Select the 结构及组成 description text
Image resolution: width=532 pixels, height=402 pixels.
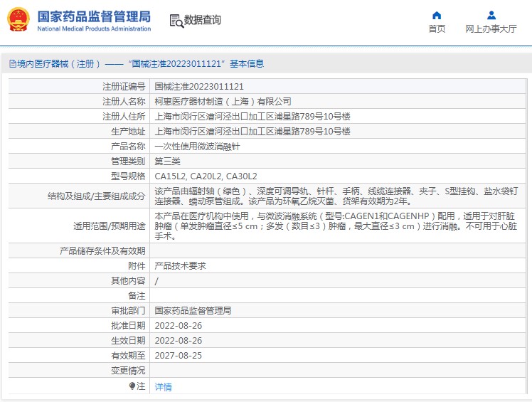coord(336,196)
